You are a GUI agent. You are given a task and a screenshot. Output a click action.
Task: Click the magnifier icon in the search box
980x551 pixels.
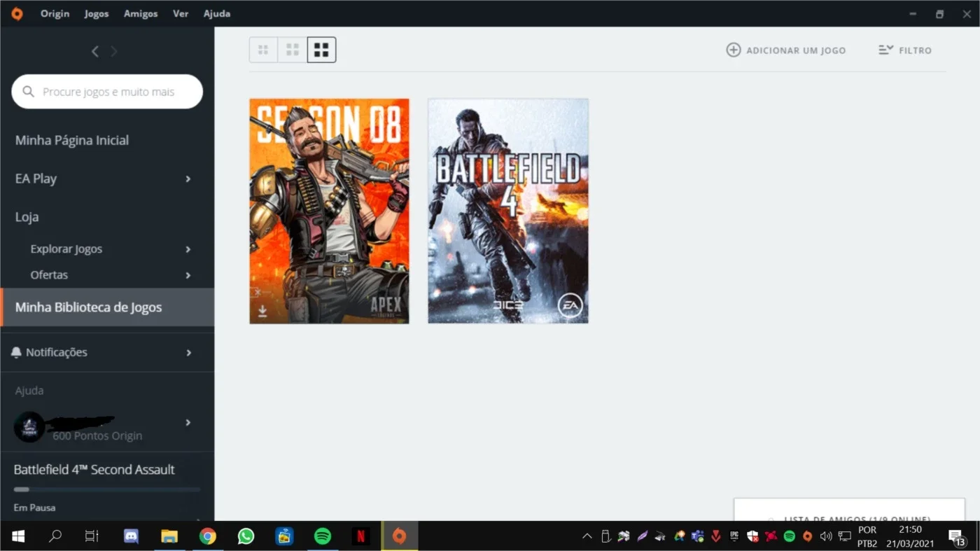pos(29,92)
